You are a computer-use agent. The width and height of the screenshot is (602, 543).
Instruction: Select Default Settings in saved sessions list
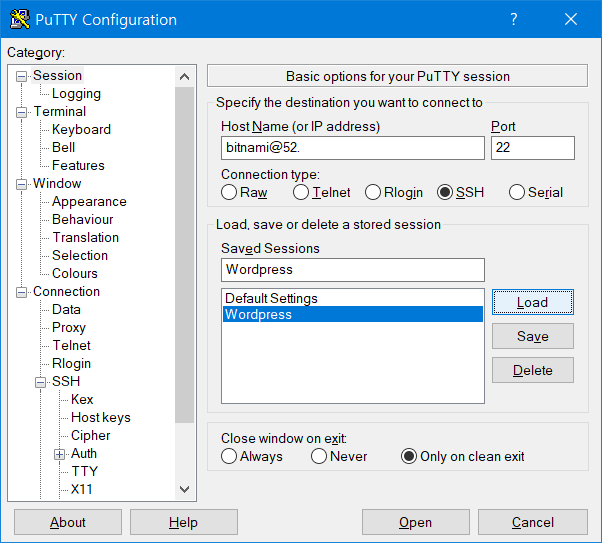coord(271,298)
